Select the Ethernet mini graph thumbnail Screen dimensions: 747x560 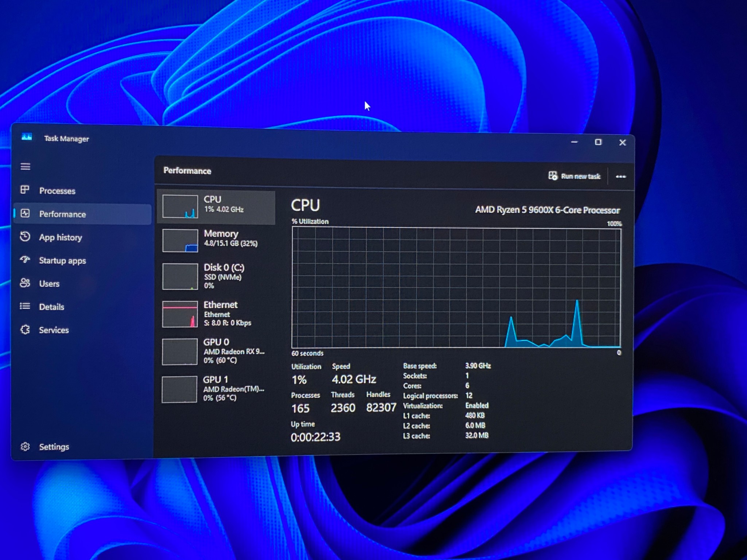click(180, 314)
